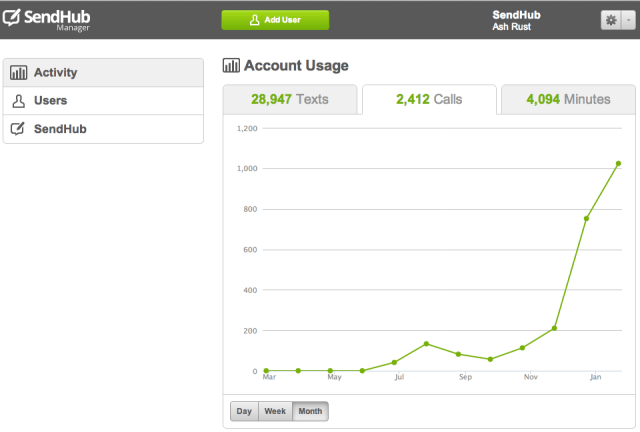This screenshot has height=432, width=640.
Task: Click the SendHub compose icon in sidebar
Action: [18, 129]
